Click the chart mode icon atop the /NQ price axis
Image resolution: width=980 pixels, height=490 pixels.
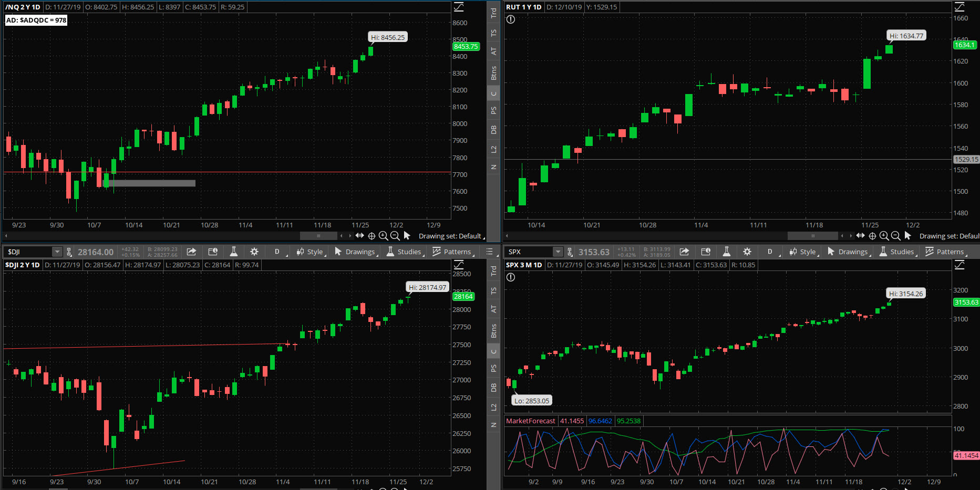click(459, 7)
